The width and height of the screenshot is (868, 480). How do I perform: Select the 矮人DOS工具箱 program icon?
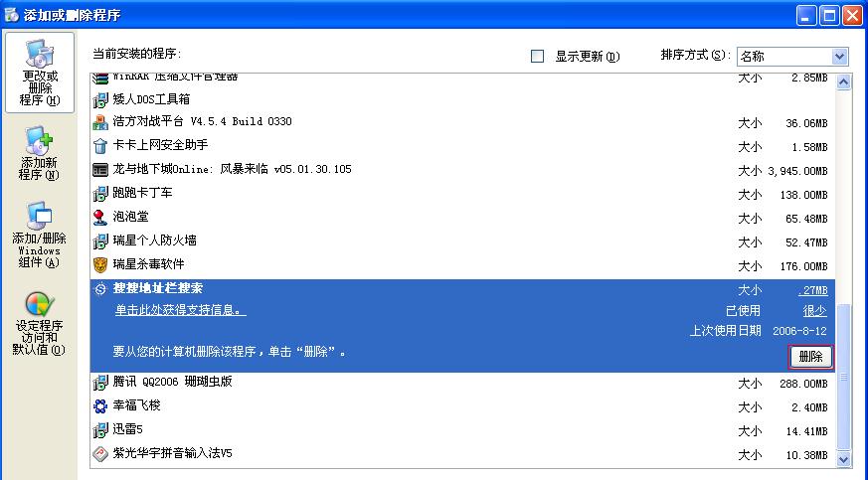(x=100, y=100)
